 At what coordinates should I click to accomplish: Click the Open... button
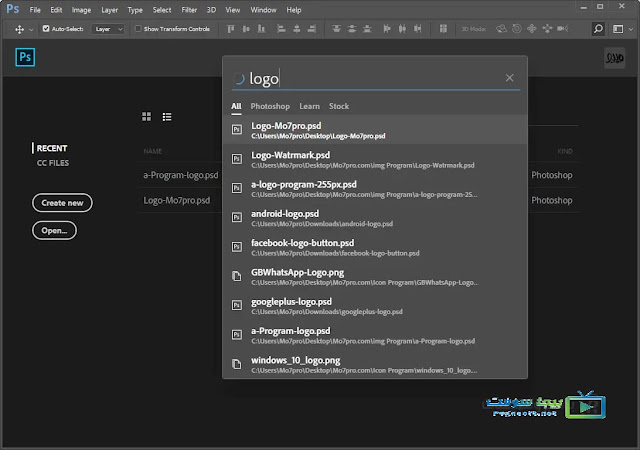pos(54,230)
